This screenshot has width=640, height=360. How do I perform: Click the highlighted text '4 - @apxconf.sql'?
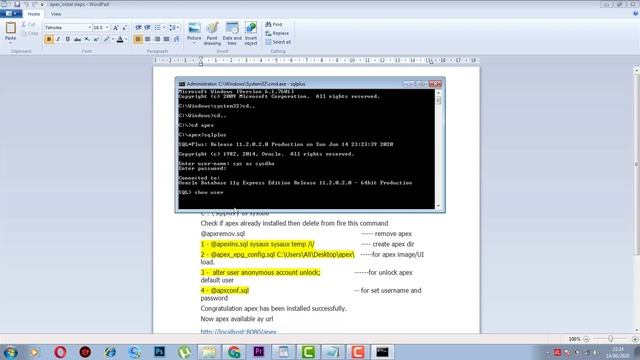(224, 291)
